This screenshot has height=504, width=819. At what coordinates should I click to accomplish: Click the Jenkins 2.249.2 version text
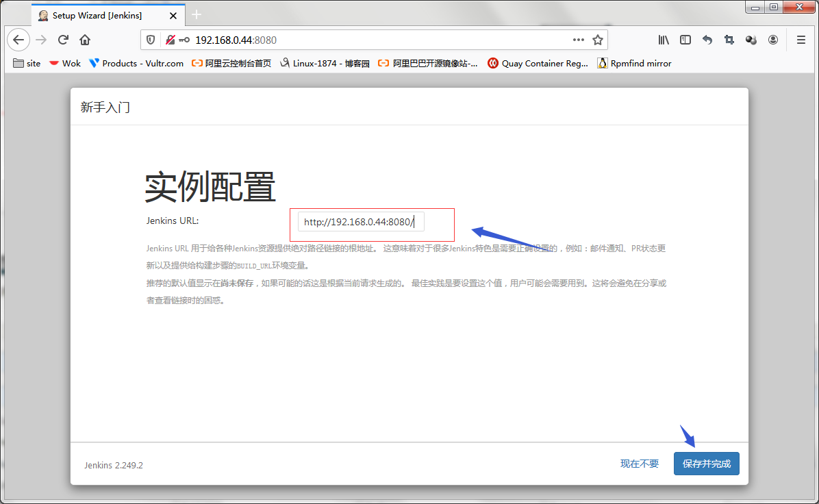click(x=114, y=466)
